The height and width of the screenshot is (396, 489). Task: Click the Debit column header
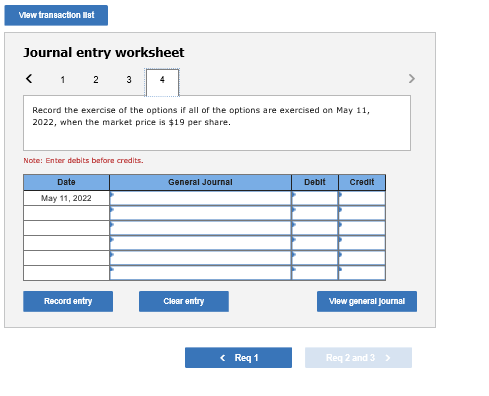click(315, 182)
